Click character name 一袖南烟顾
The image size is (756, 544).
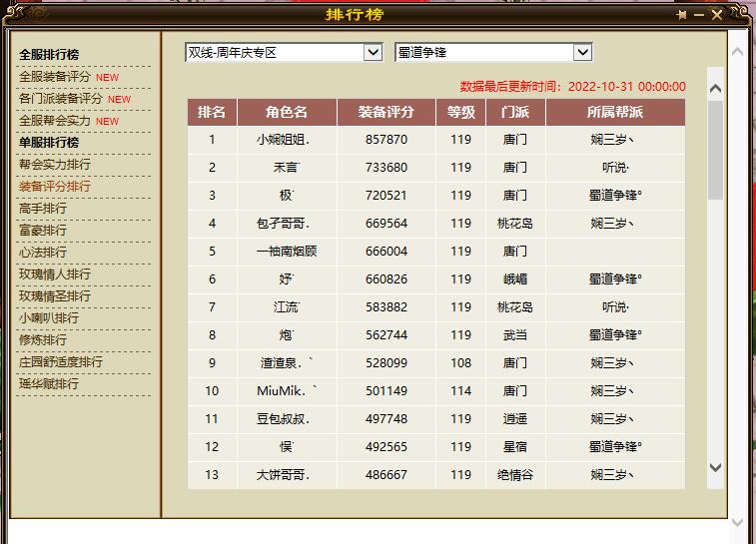287,252
